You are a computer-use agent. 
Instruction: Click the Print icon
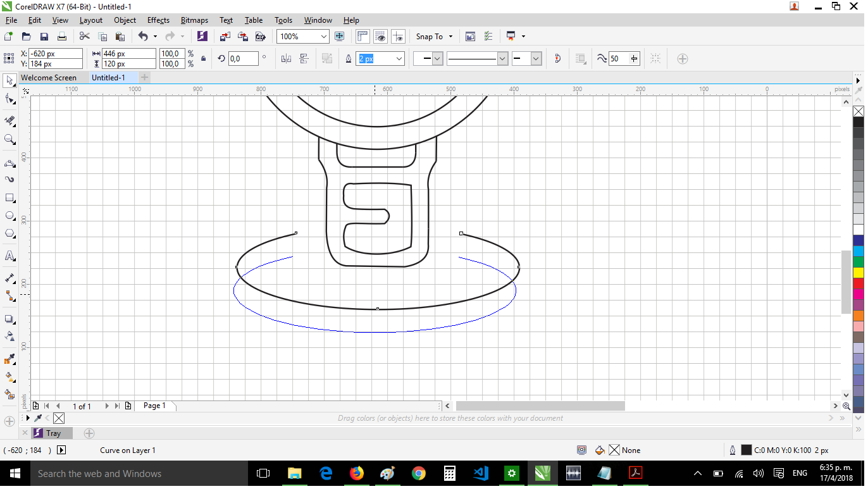pyautogui.click(x=62, y=37)
